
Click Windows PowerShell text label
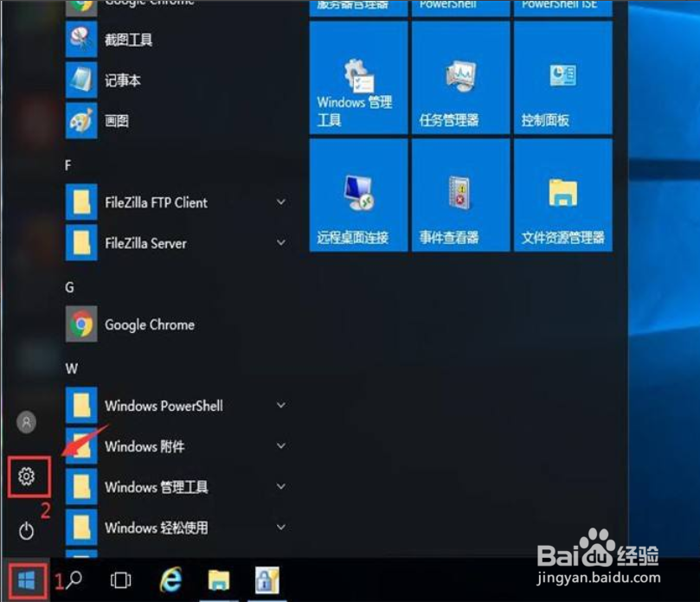[164, 406]
